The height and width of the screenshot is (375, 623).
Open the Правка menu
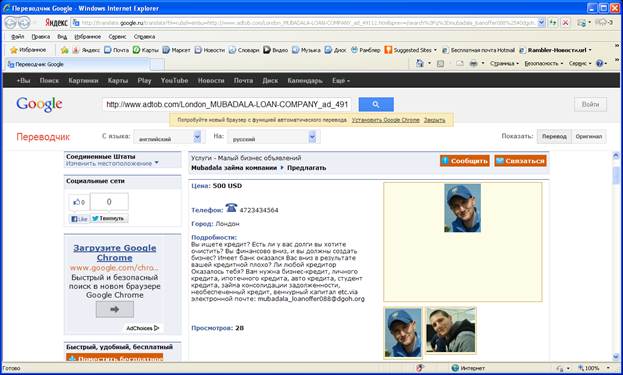pyautogui.click(x=41, y=37)
